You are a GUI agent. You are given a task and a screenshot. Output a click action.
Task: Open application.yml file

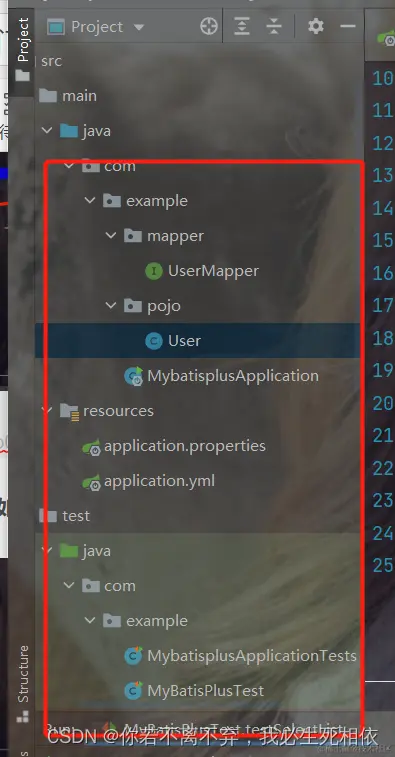tap(159, 481)
